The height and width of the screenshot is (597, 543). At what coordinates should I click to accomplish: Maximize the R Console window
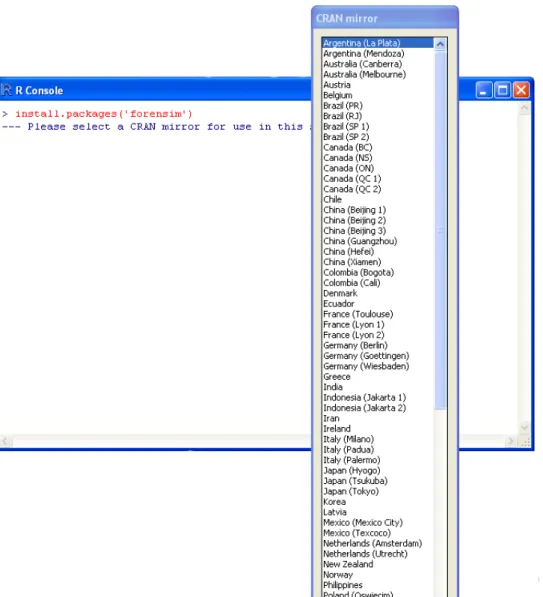[x=502, y=91]
